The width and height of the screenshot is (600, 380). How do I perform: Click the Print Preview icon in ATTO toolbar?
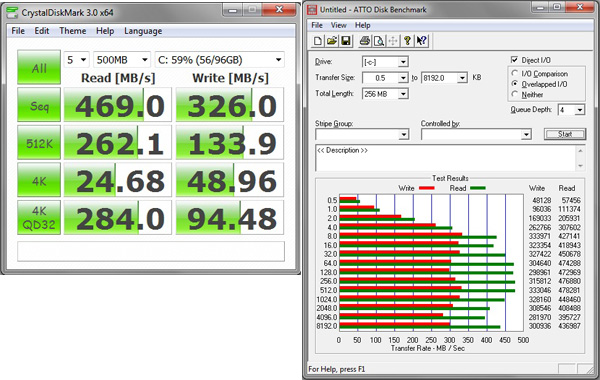[x=379, y=41]
